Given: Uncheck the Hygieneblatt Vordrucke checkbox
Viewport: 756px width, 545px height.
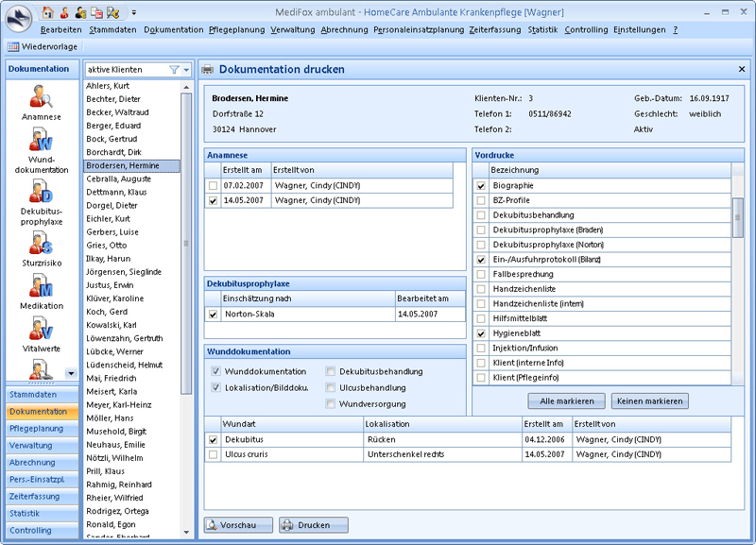Looking at the screenshot, I should 481,333.
